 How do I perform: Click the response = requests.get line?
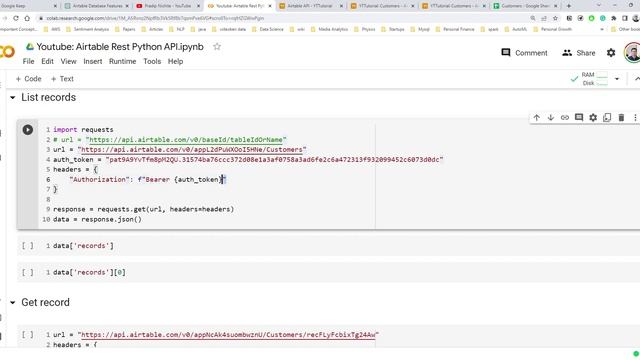click(x=143, y=209)
